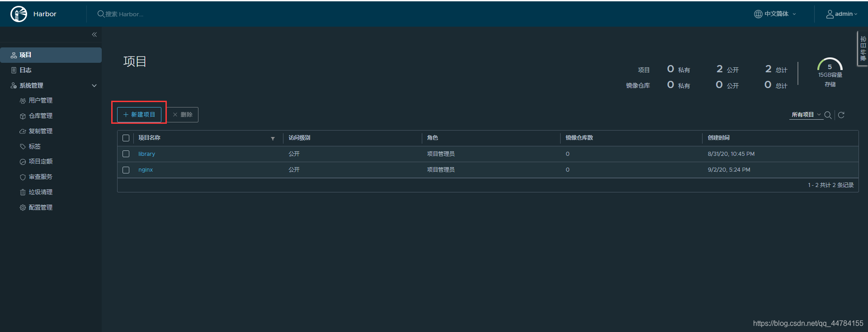
Task: Open the 所有项目 filter dropdown
Action: [806, 115]
